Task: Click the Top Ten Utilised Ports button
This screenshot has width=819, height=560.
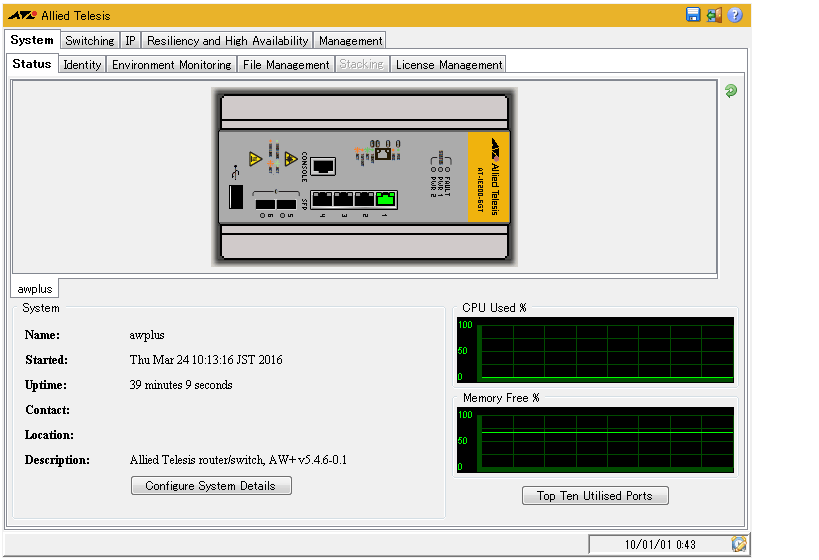Action: tap(595, 496)
